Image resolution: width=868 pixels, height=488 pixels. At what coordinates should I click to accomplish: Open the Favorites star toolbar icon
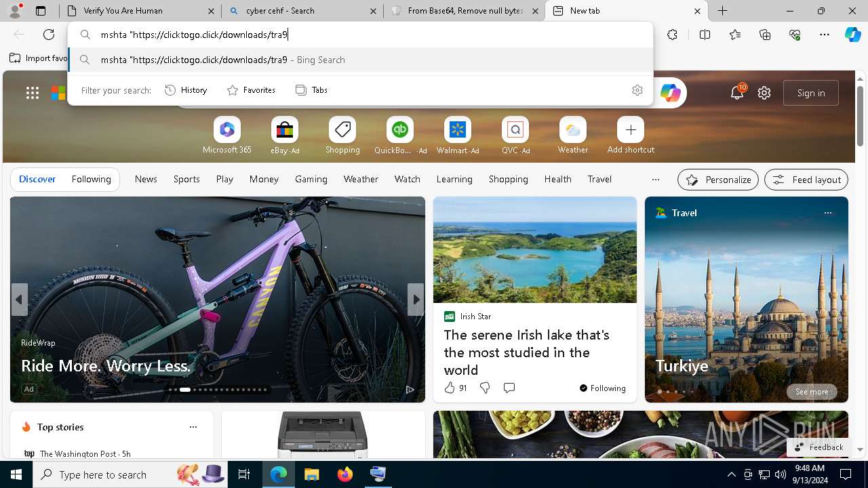[x=735, y=35]
